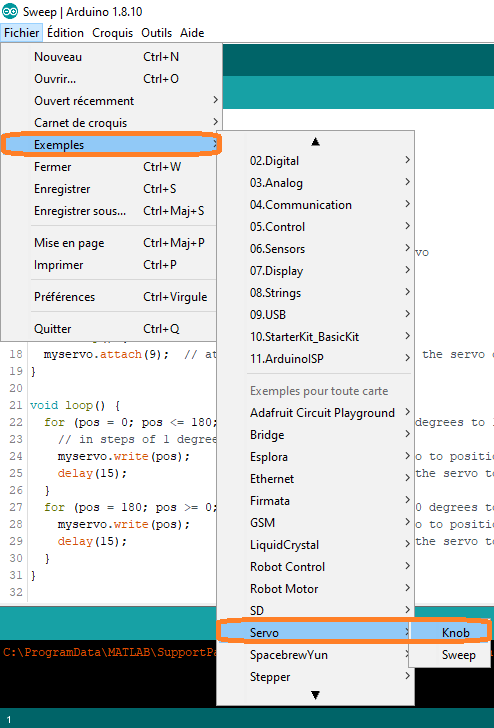494x728 pixels.
Task: Open the 11.ArduinoISP submenu
Action: (316, 359)
